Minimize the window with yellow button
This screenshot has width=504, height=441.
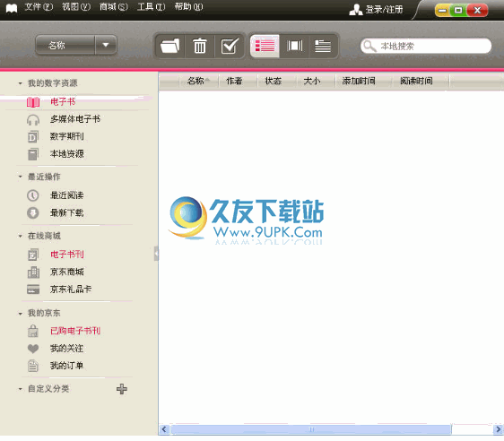pos(442,11)
